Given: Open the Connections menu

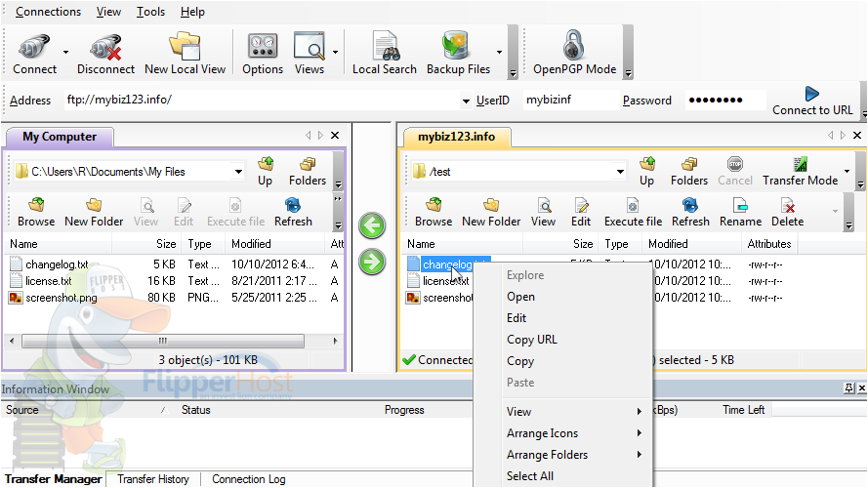Looking at the screenshot, I should [x=48, y=12].
